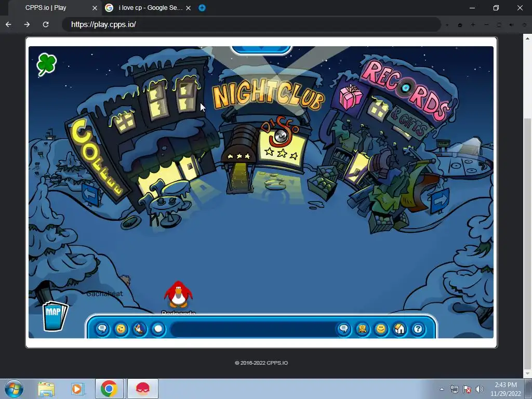
Task: Open Action Center flag icon
Action: 467,389
